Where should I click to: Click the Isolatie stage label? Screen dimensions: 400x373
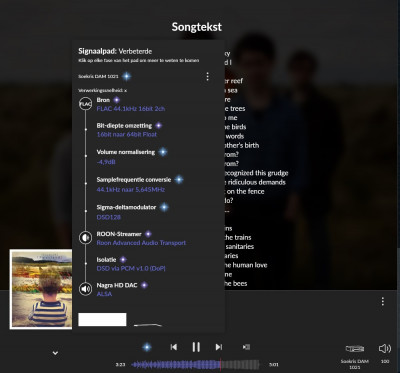tap(106, 259)
